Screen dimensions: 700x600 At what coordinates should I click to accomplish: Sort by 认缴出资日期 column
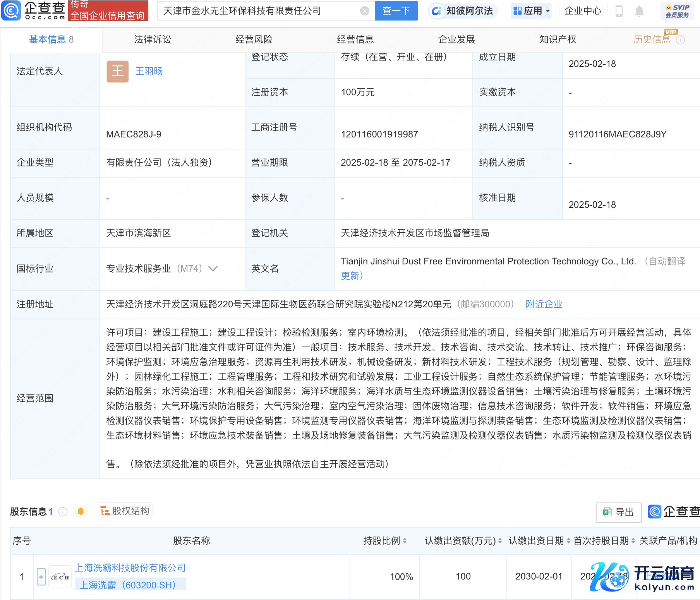[x=568, y=541]
